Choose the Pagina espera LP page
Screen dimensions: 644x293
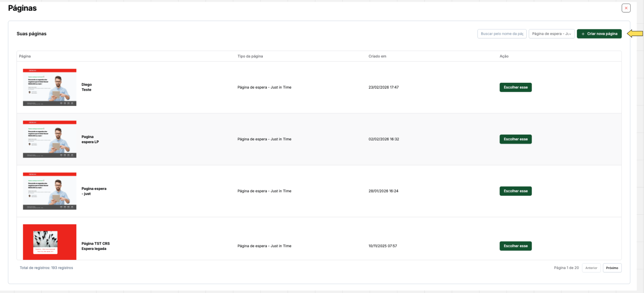(515, 139)
